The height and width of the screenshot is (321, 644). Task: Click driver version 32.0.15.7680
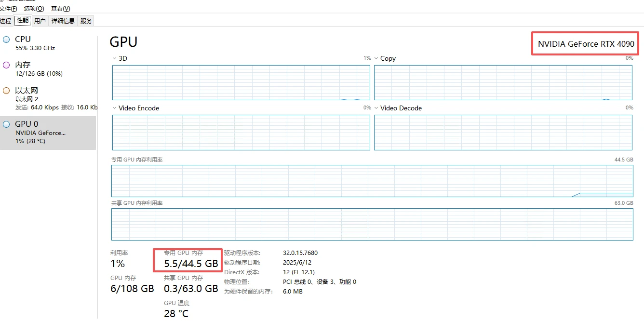pos(300,253)
